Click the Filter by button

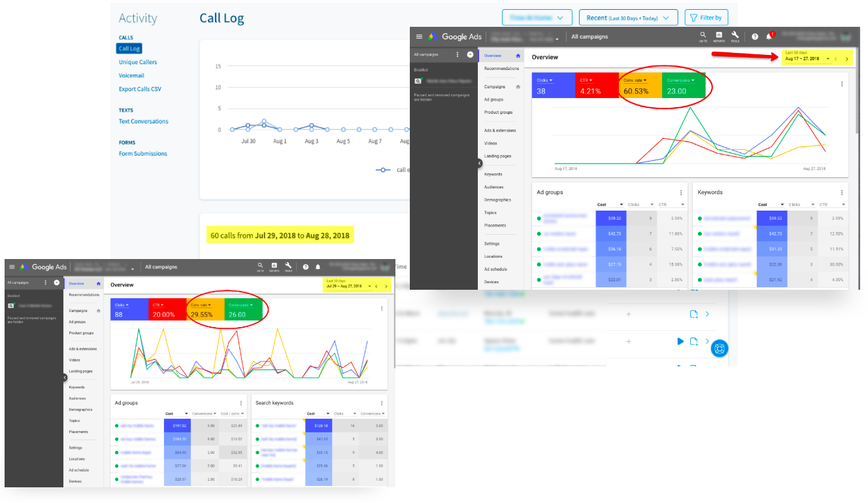[x=706, y=18]
